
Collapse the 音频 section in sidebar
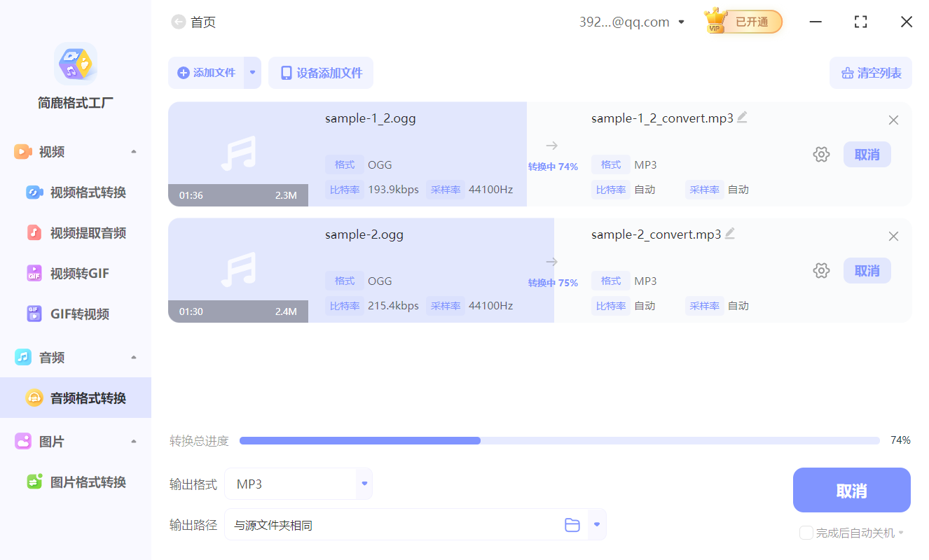(133, 357)
